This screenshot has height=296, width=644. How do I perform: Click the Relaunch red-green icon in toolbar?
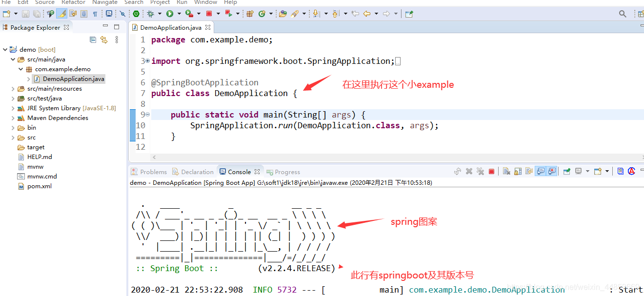[x=228, y=14]
